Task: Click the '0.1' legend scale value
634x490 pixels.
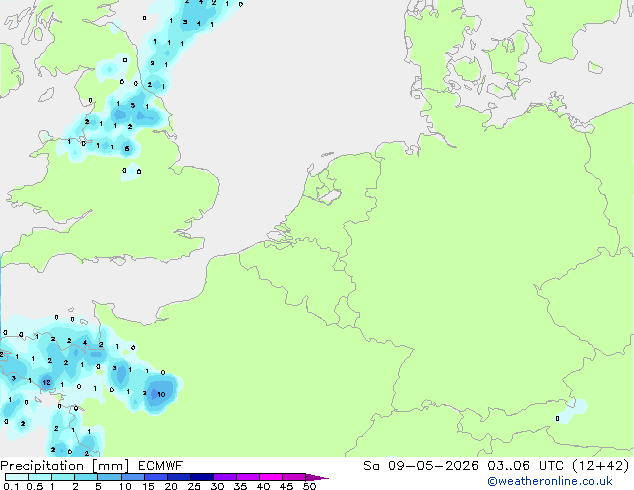Action: tap(11, 486)
